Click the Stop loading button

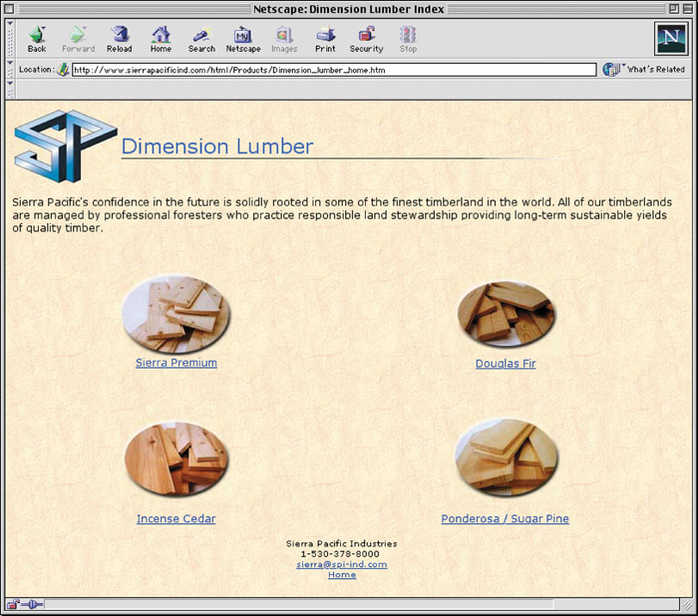408,40
